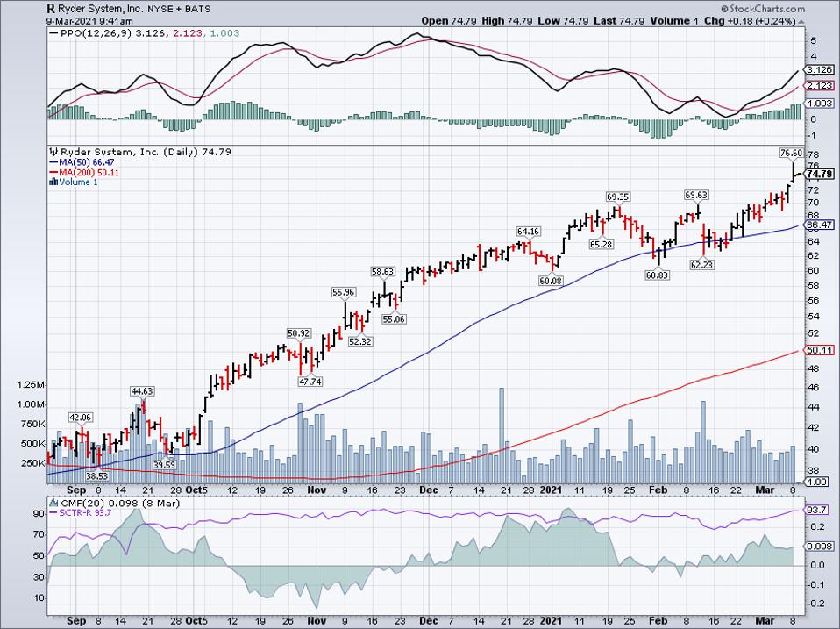Click the MA(200) 50.11 legend text
Viewport: 840px width, 629px height.
[89, 173]
